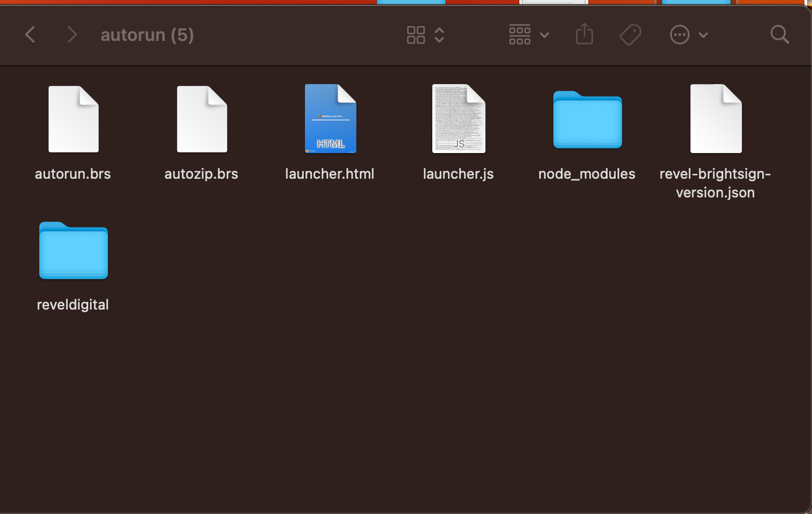This screenshot has width=812, height=514.
Task: Open the Edit Tags button
Action: point(630,35)
